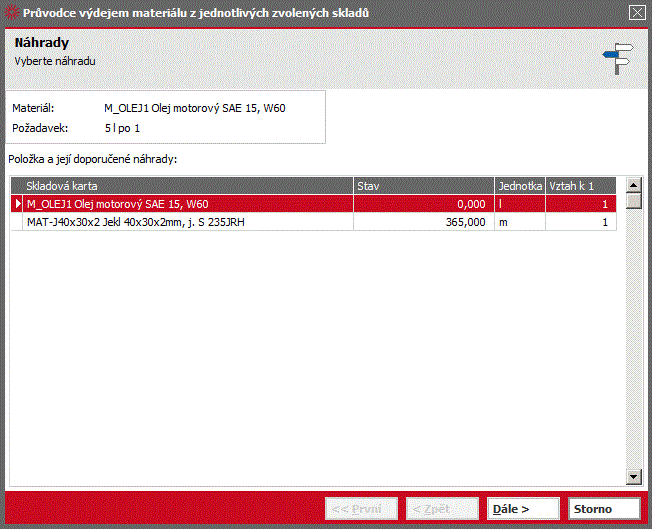The height and width of the screenshot is (529, 652).
Task: Click the Skladová karta column header
Action: click(188, 186)
